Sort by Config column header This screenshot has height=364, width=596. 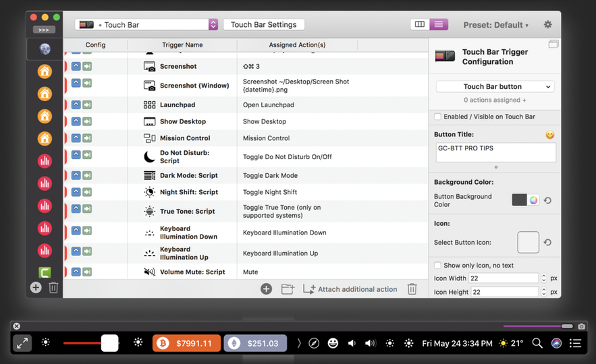pyautogui.click(x=95, y=44)
